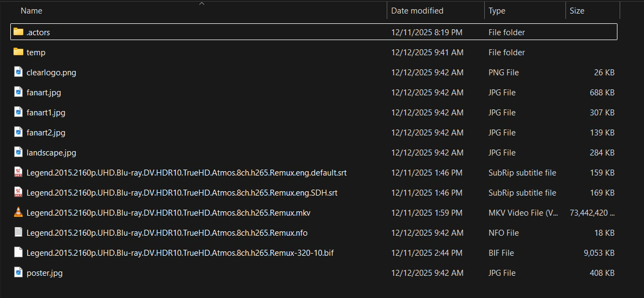Click the clearlogo.png image file icon
The width and height of the screenshot is (644, 298).
pos(18,72)
